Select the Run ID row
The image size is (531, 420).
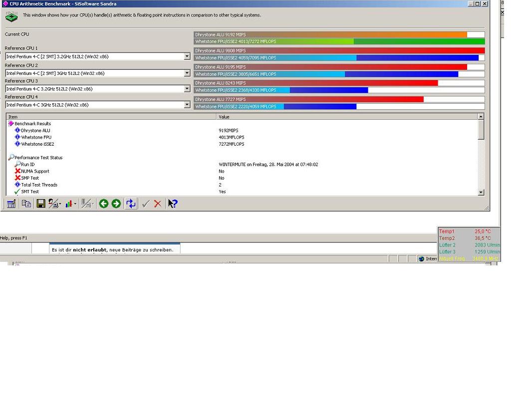point(242,164)
